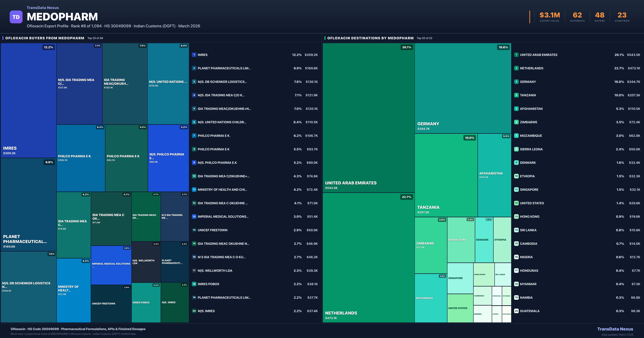This screenshot has height=338, width=644.
Task: Click rank badge 7 beside PHILCO PHARMA E K.
Action: click(x=194, y=136)
